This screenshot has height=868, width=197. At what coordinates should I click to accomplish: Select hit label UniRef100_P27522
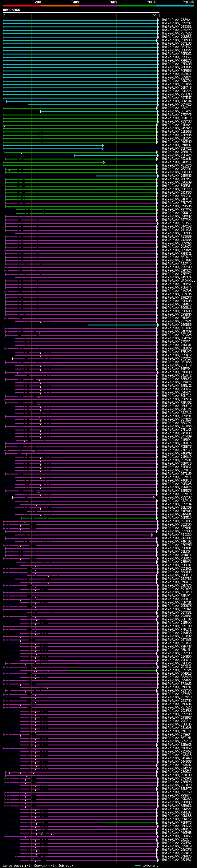176,33
